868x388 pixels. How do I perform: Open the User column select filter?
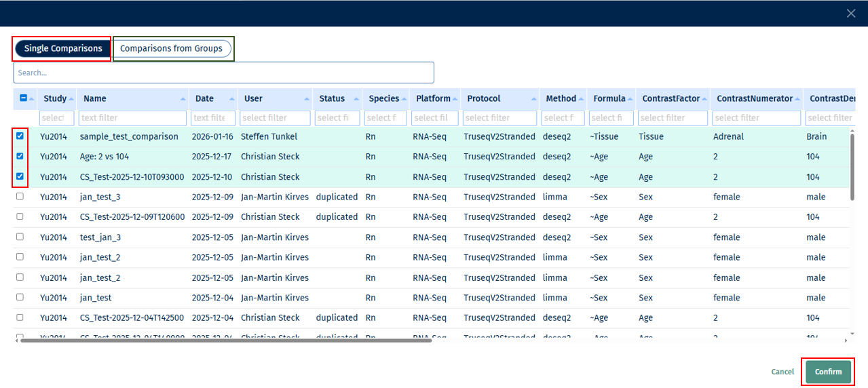coord(275,118)
